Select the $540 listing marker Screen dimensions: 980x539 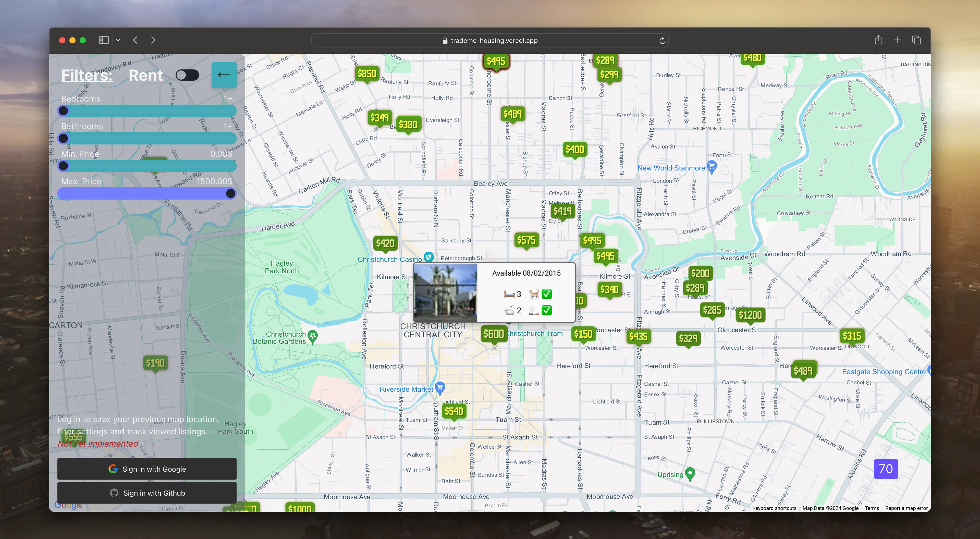point(454,411)
